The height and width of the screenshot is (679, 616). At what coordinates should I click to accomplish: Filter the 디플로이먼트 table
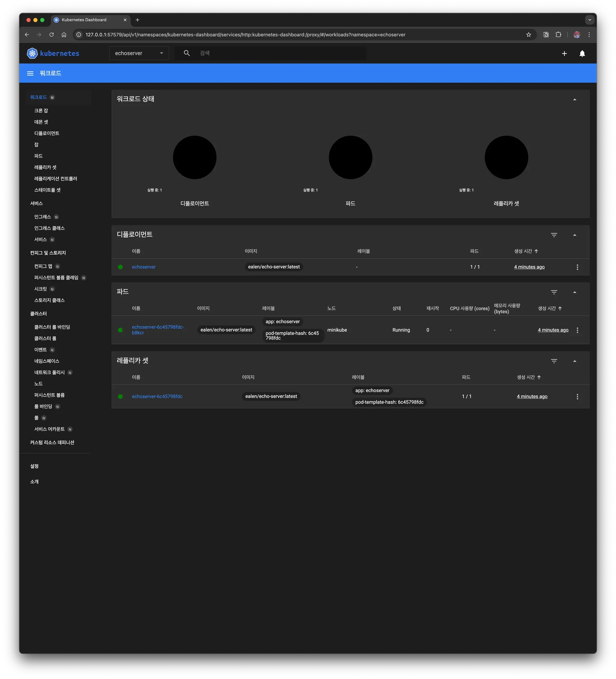(554, 235)
